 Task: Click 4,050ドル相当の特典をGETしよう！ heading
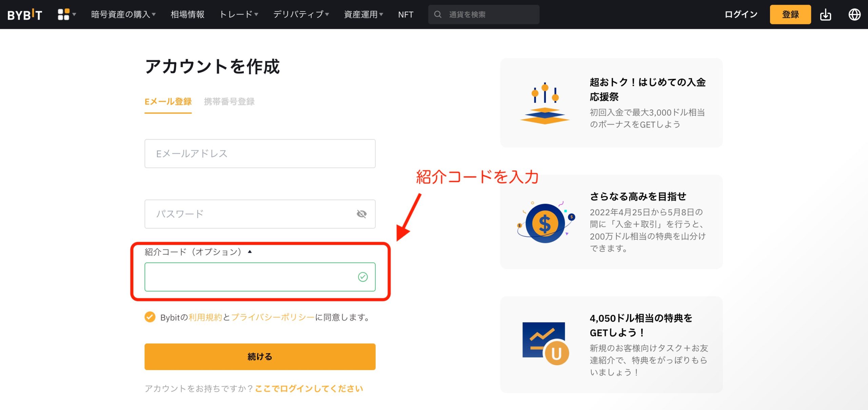[641, 325]
